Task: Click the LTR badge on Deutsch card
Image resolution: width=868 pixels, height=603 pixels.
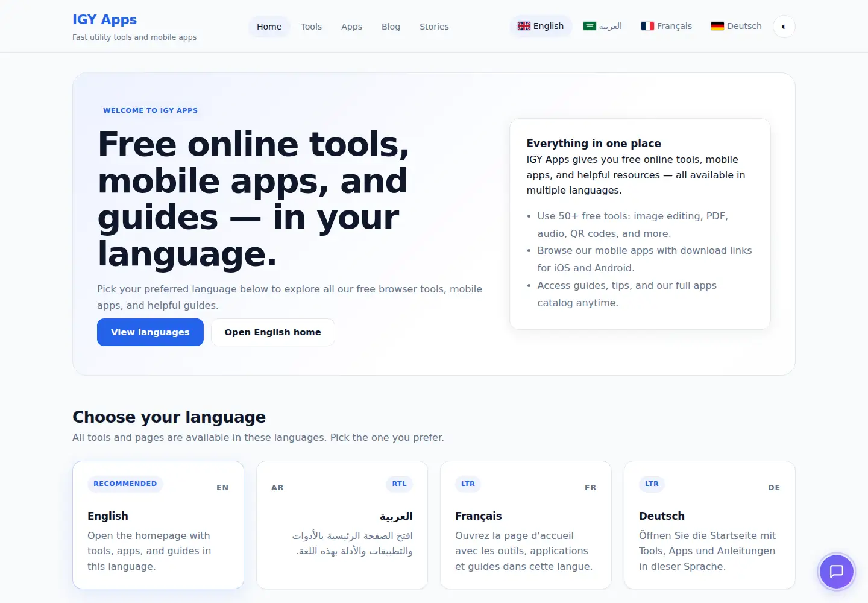Action: click(x=652, y=484)
